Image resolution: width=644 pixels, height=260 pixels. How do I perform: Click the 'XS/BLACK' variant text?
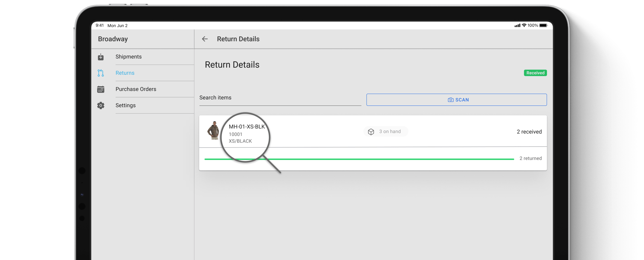[240, 141]
